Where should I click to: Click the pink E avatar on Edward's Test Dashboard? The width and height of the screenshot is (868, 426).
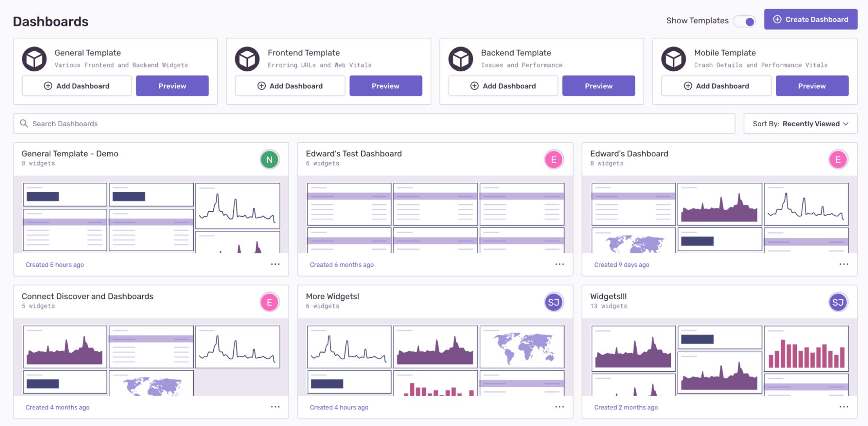click(554, 159)
